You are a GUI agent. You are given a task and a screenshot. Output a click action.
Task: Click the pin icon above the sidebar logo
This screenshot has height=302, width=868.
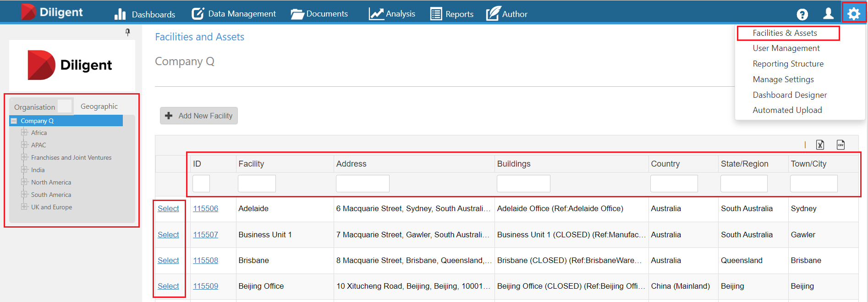[x=128, y=32]
